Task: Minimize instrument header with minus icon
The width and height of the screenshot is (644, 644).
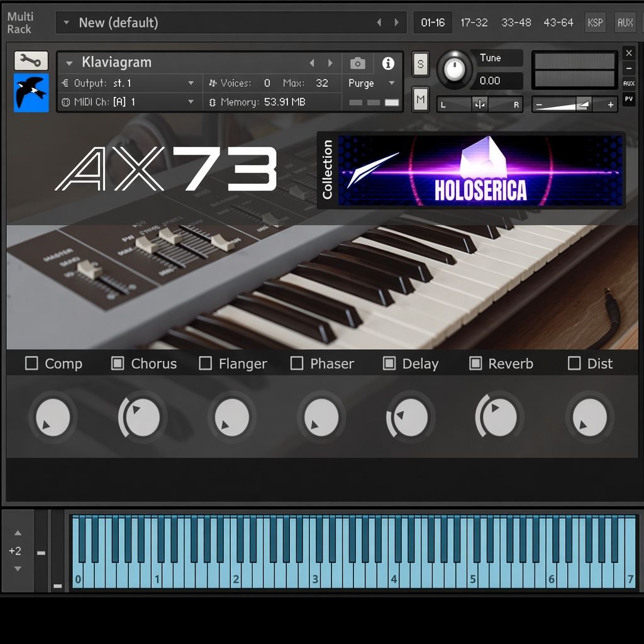Action: [x=629, y=68]
